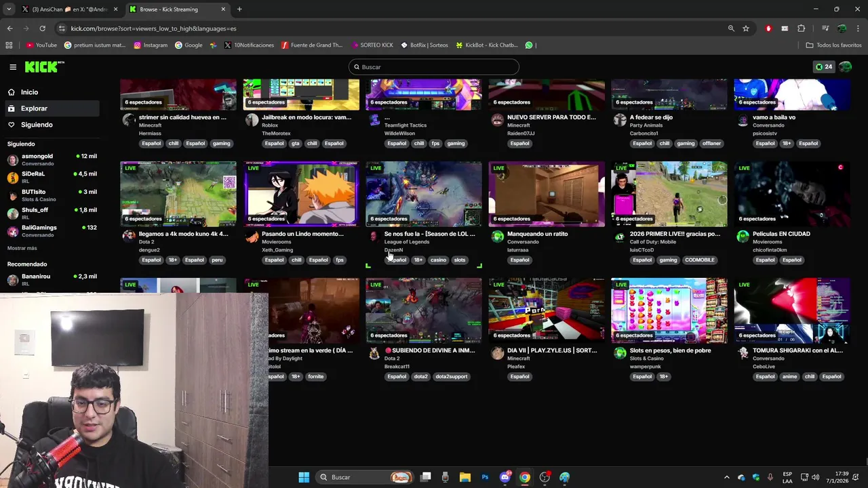The height and width of the screenshot is (488, 868).
Task: Open the YouTube bookmark
Action: 41,45
